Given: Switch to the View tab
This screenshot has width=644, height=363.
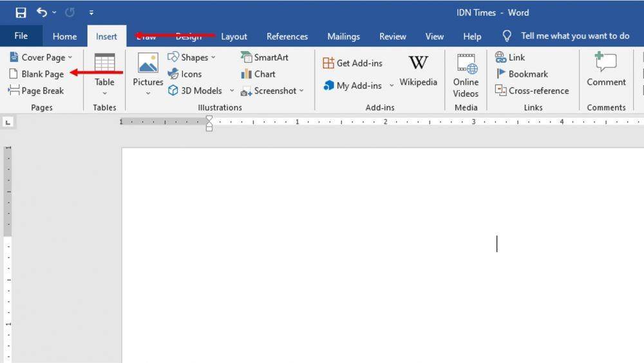Looking at the screenshot, I should (434, 36).
